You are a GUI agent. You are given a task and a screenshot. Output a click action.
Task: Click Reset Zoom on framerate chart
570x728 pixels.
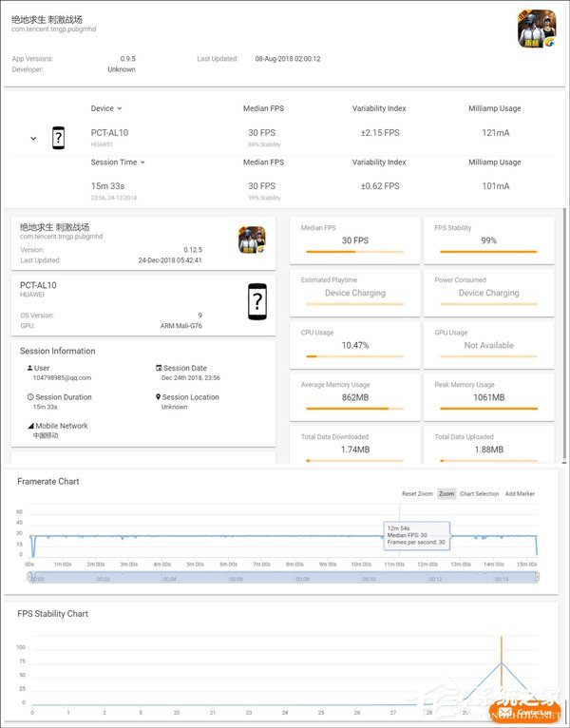(417, 493)
